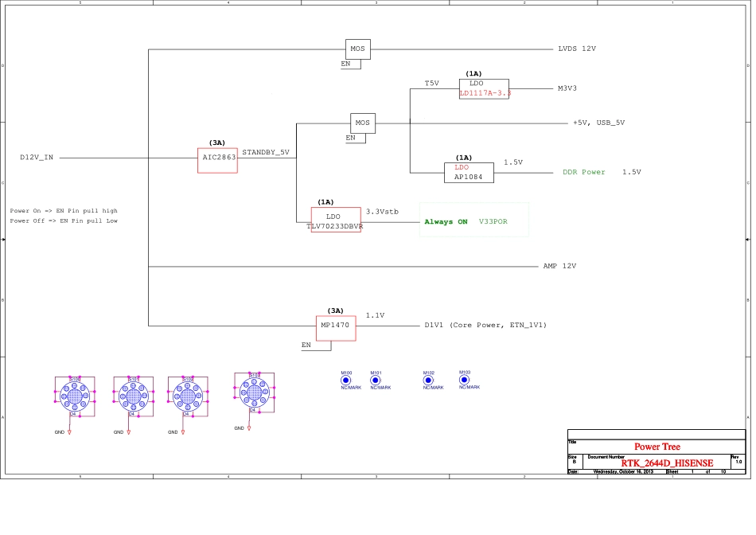Click the MP1470 converter block
Image resolution: width=756 pixels, height=535 pixels.
pyautogui.click(x=335, y=327)
